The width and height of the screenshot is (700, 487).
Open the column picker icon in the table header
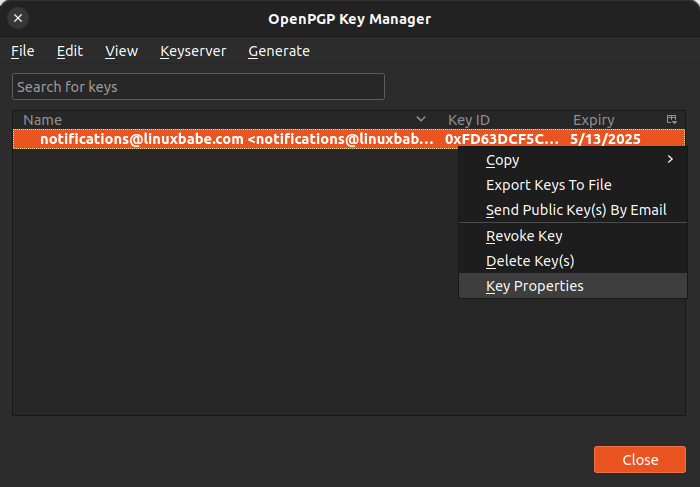pos(672,119)
